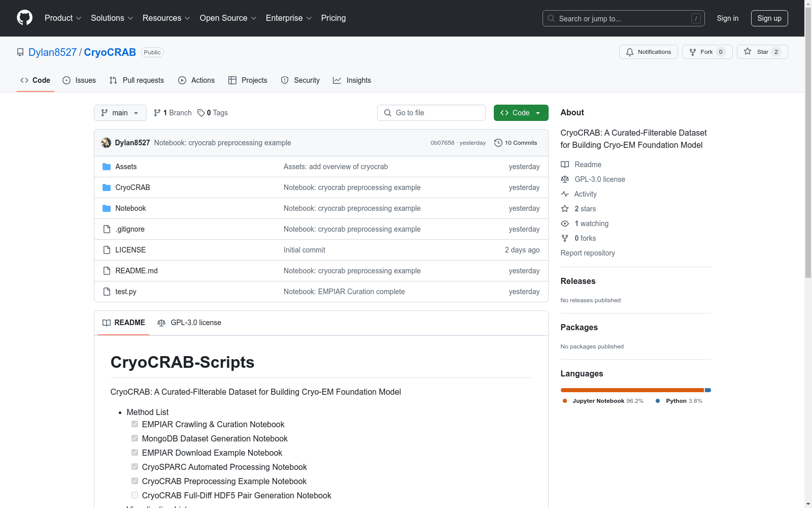Click the test.py file icon

(107, 292)
